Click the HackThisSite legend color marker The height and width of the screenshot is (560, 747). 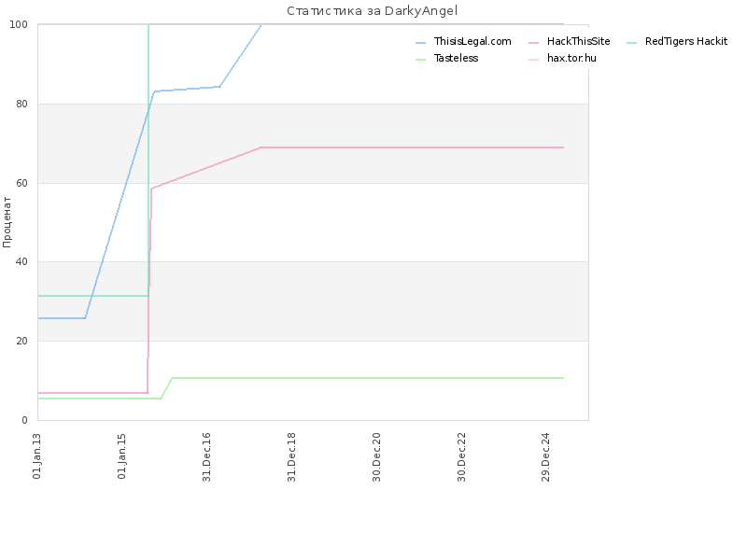coord(533,43)
